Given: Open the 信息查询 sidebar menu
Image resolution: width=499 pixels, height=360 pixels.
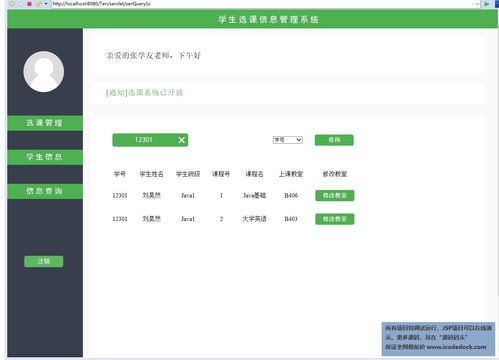Looking at the screenshot, I should pyautogui.click(x=45, y=191).
